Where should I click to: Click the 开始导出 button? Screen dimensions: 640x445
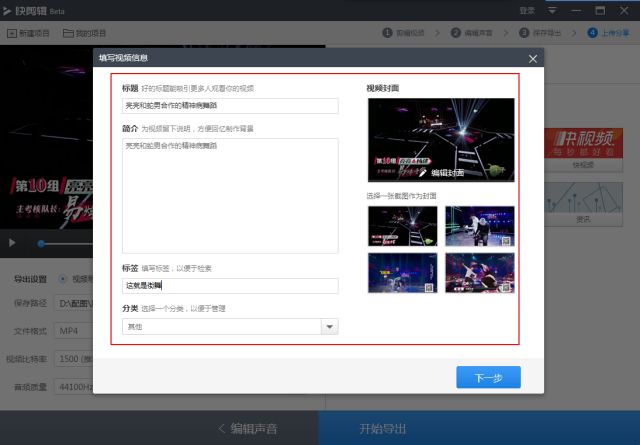383,428
